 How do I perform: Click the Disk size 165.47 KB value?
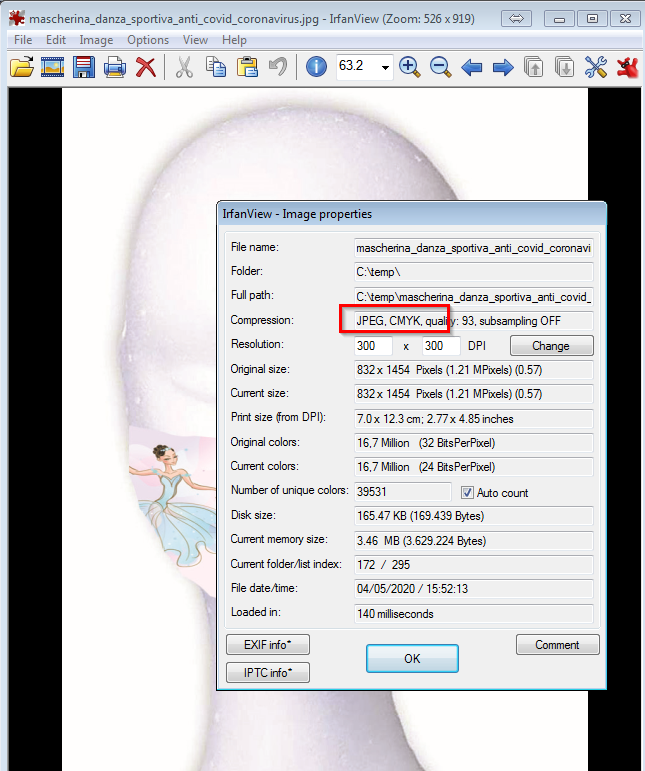[x=473, y=516]
